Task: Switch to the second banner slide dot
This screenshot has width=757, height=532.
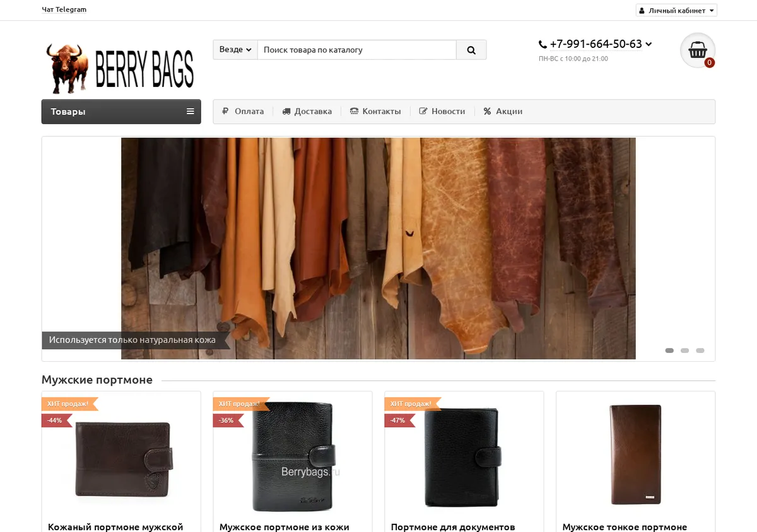Action: pos(685,350)
